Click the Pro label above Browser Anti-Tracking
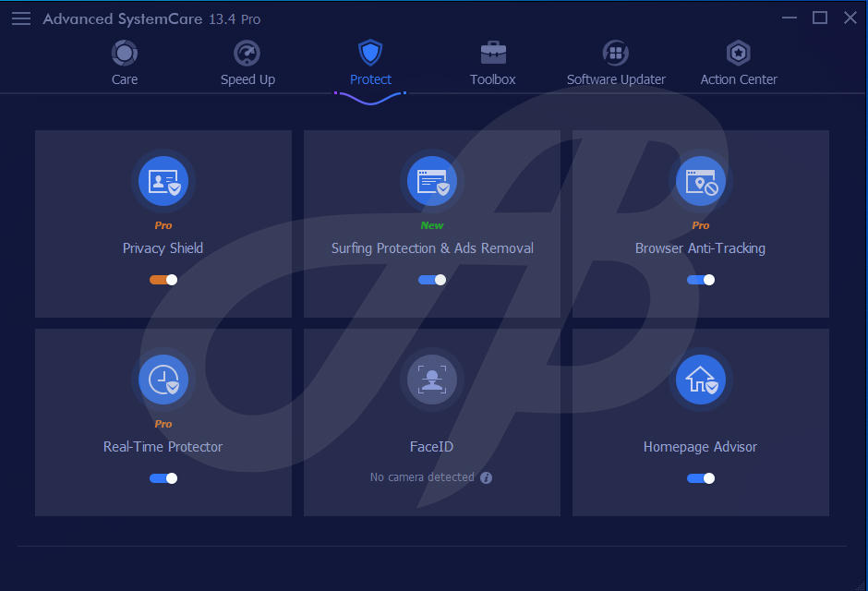This screenshot has height=591, width=868. coord(700,225)
